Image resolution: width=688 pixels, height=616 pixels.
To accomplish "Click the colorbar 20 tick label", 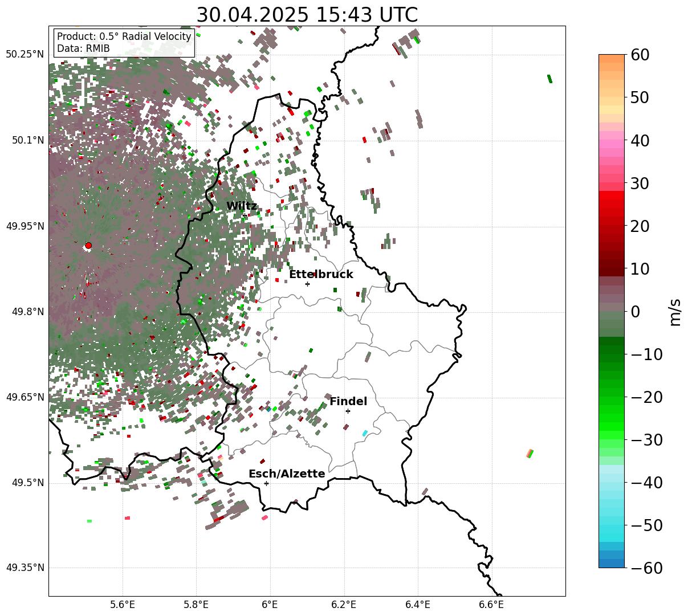I will pyautogui.click(x=639, y=226).
